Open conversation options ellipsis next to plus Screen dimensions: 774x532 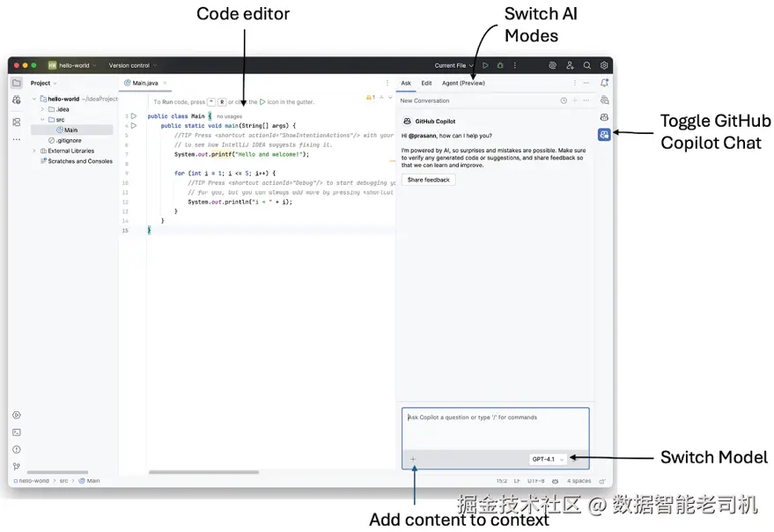tap(586, 100)
